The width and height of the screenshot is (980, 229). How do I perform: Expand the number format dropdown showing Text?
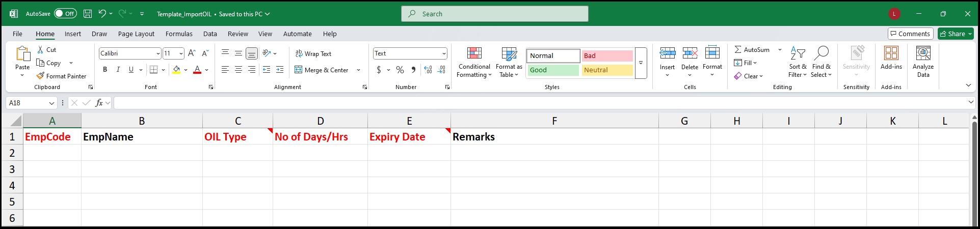point(444,53)
